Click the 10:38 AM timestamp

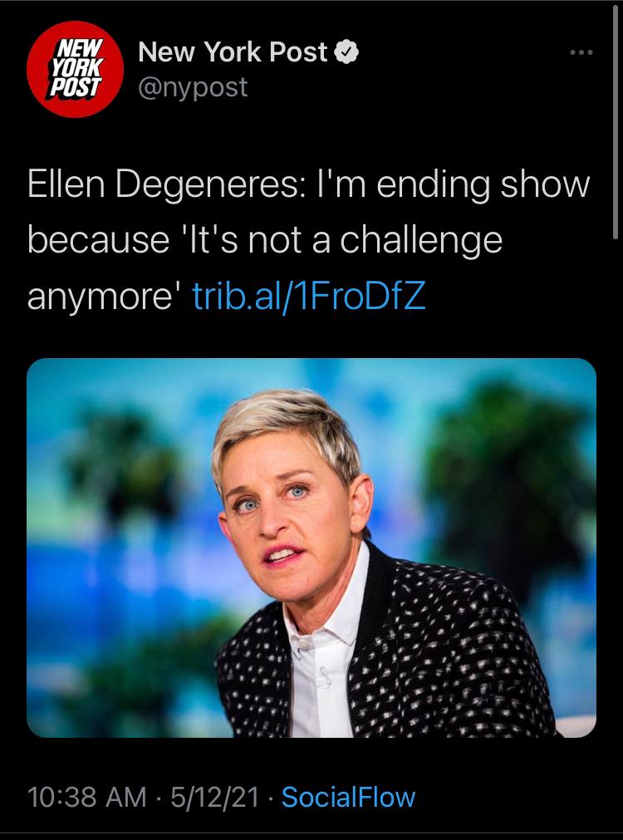tap(86, 797)
